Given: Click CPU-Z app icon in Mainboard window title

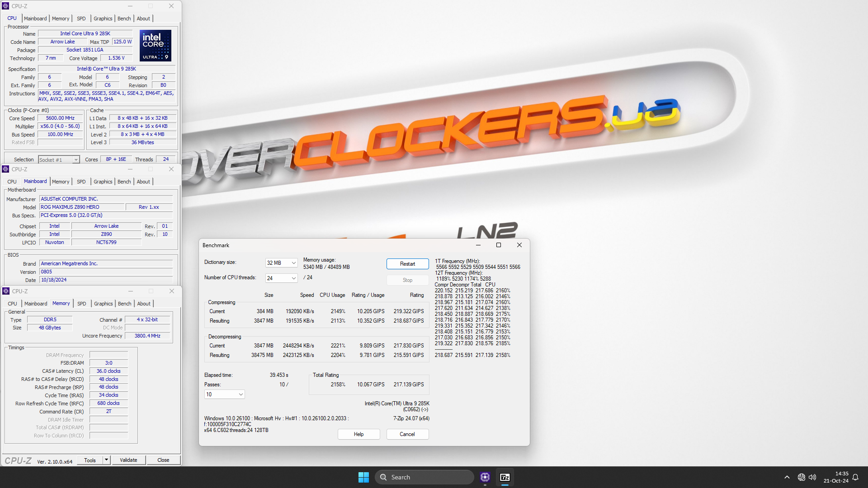Looking at the screenshot, I should click(6, 169).
